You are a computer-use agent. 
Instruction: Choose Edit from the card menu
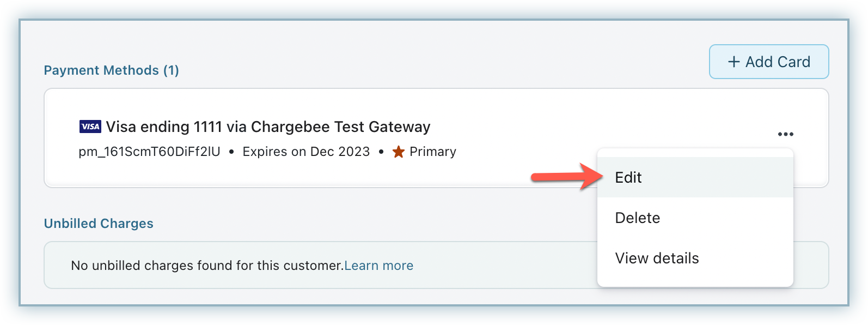(x=628, y=178)
